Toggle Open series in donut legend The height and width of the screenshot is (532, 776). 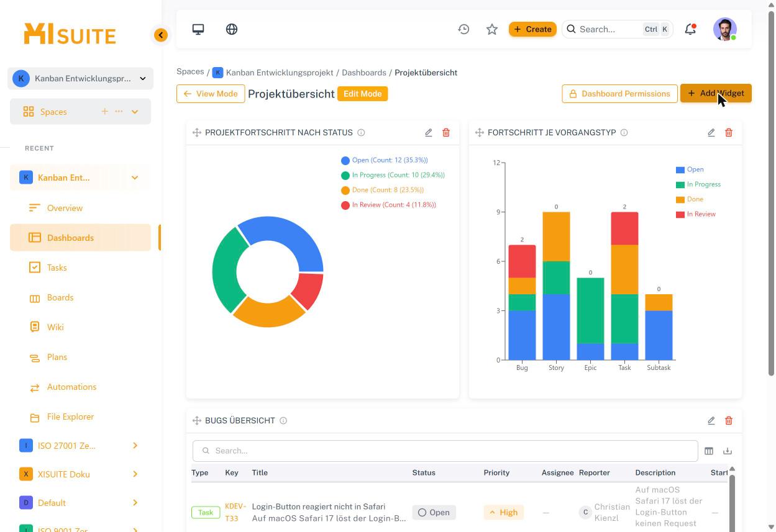pyautogui.click(x=384, y=160)
